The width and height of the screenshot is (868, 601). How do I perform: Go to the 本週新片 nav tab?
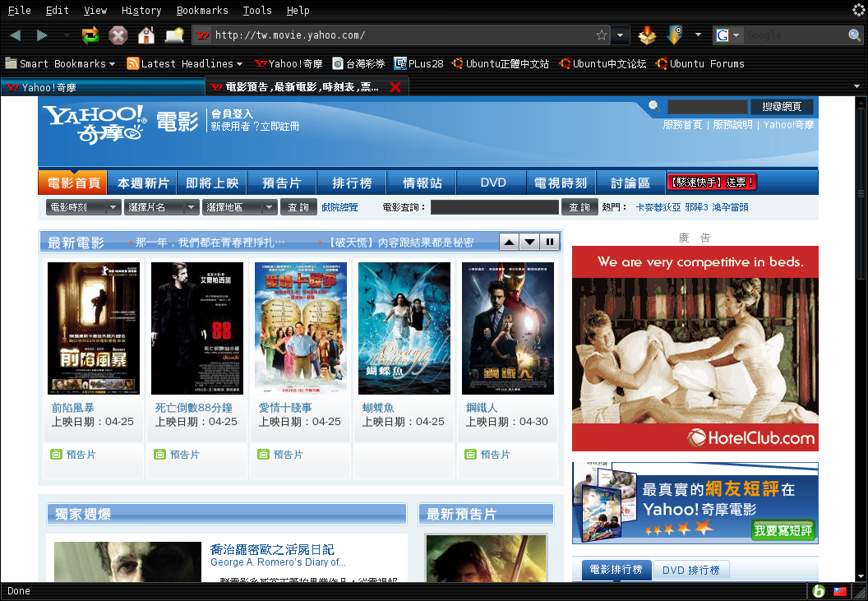click(x=143, y=183)
